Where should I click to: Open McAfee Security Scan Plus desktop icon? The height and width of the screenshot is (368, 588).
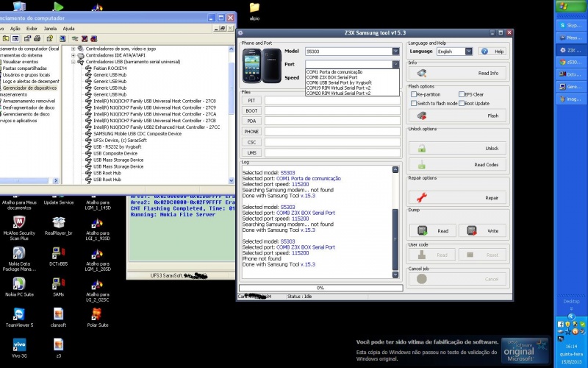click(x=19, y=227)
